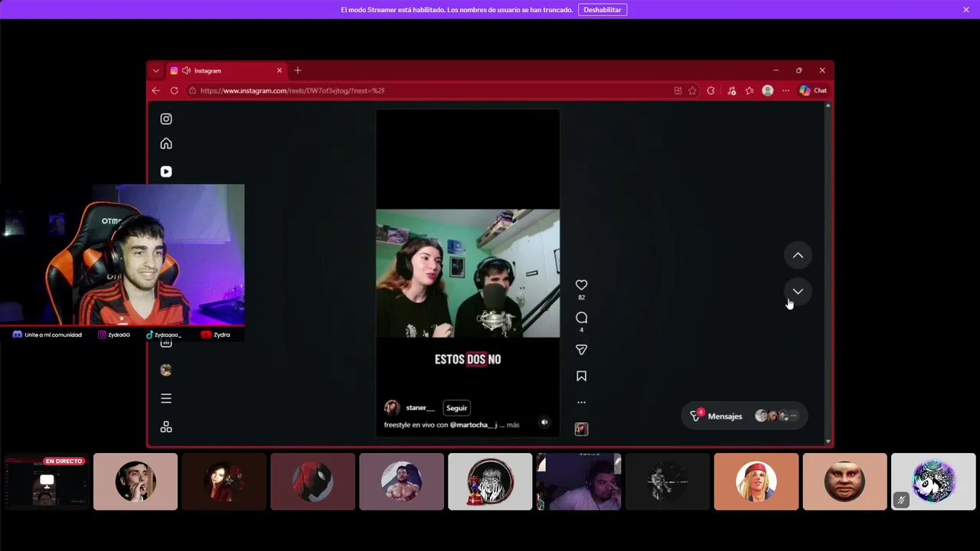
Task: Click the audio thumbnail below reel options
Action: click(581, 429)
